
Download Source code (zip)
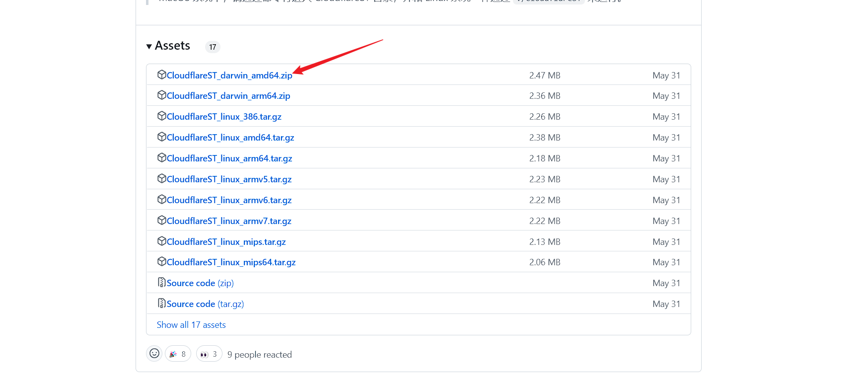click(x=200, y=283)
